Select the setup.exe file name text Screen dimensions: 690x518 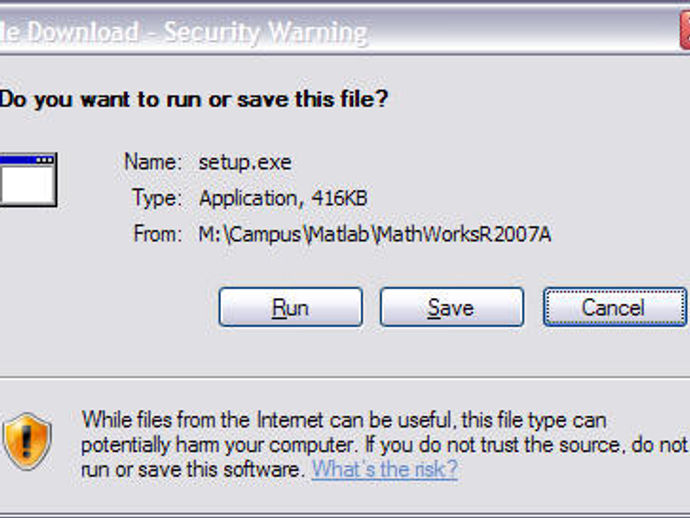(x=245, y=162)
